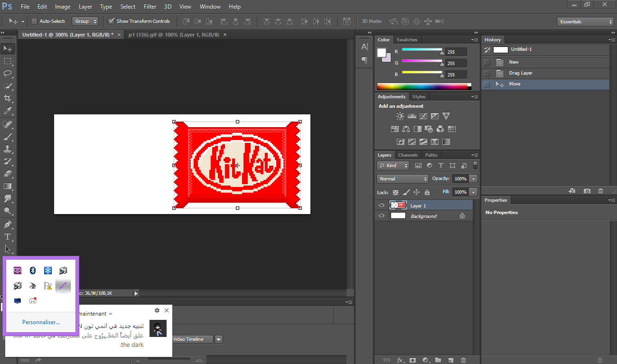
Task: Create a new snapshot in History panel
Action: click(587, 191)
